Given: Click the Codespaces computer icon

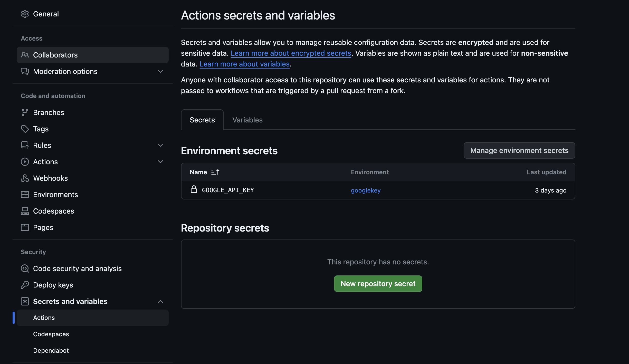Looking at the screenshot, I should coord(25,211).
